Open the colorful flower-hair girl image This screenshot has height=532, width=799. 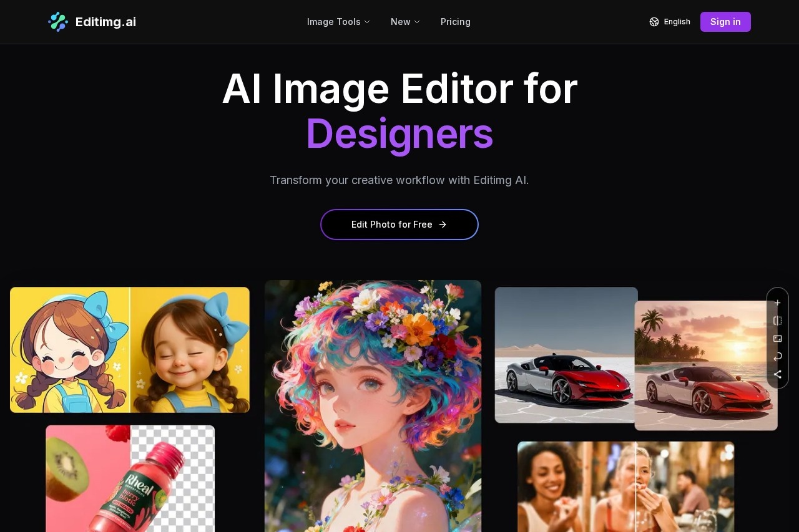[373, 405]
